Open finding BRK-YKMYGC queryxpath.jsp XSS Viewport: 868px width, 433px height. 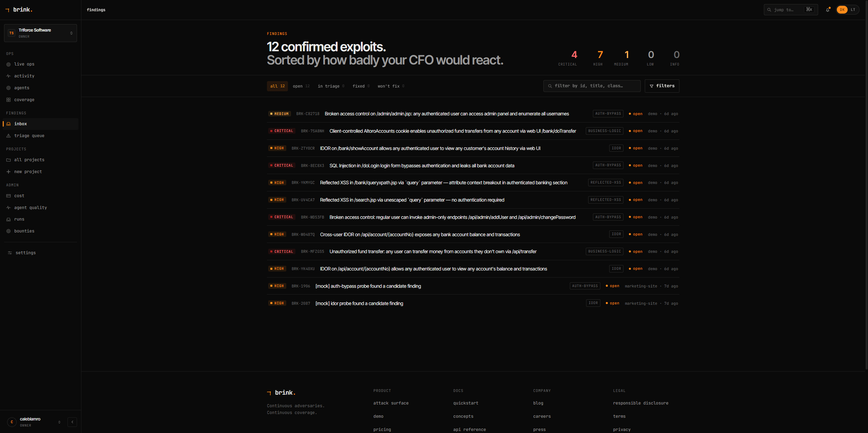pos(473,183)
